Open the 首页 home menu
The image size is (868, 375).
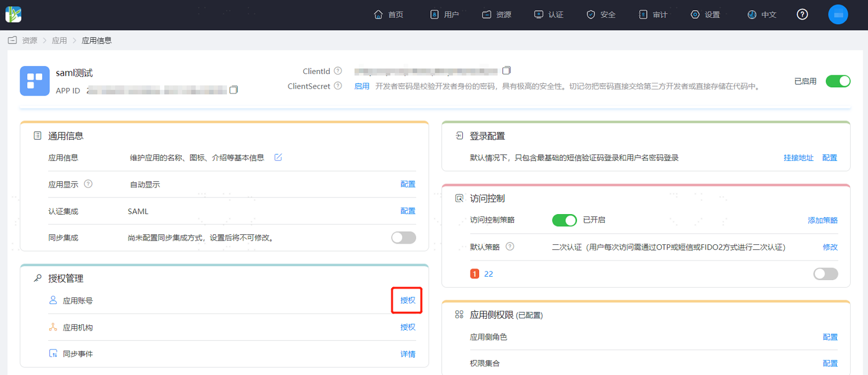pyautogui.click(x=389, y=14)
